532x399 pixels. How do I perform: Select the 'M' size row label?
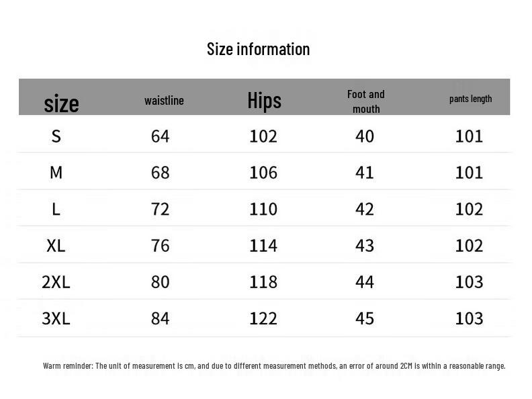tap(56, 173)
